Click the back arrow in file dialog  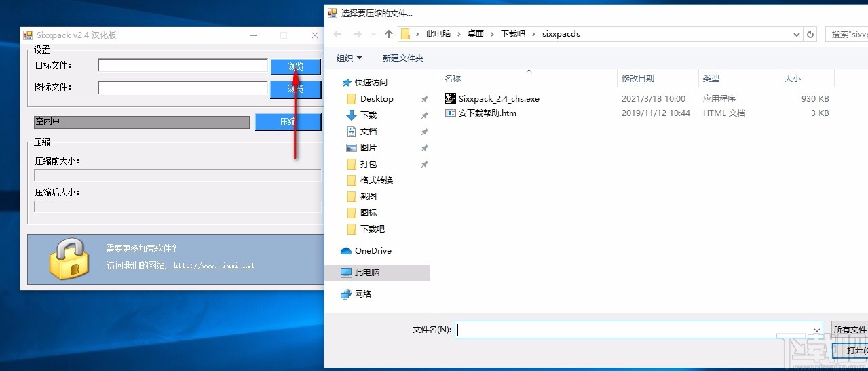coord(337,34)
